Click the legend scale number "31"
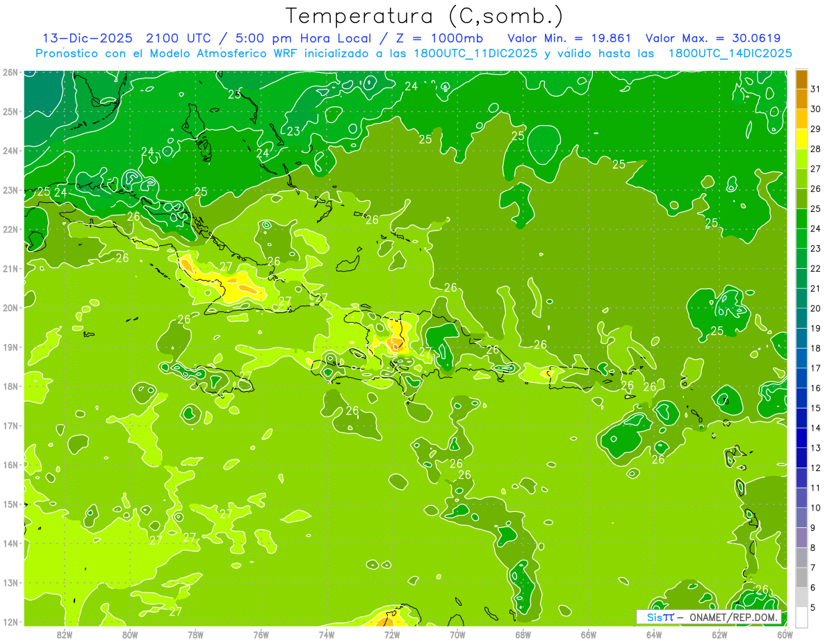Screen dimensions: 834x644 (816, 88)
